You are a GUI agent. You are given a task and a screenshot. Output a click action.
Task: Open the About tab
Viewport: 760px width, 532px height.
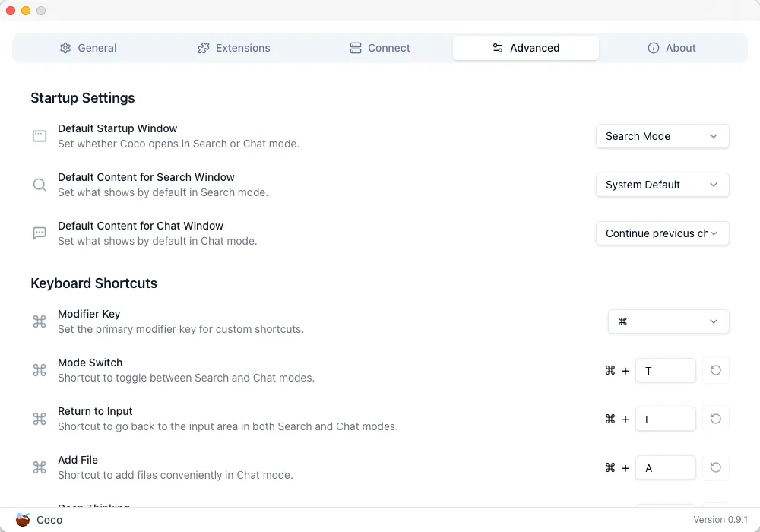pyautogui.click(x=672, y=48)
